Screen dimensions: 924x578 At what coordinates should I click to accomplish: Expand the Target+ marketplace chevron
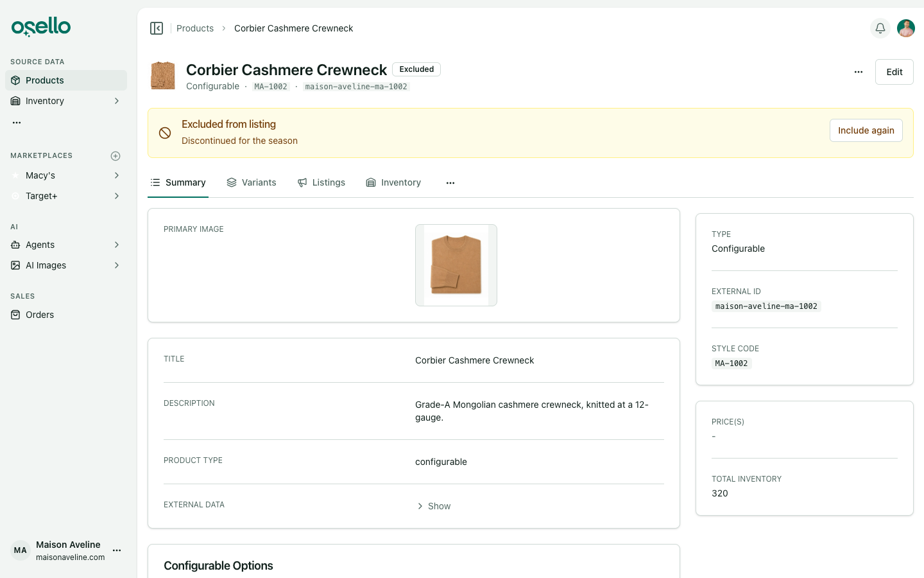(x=117, y=196)
